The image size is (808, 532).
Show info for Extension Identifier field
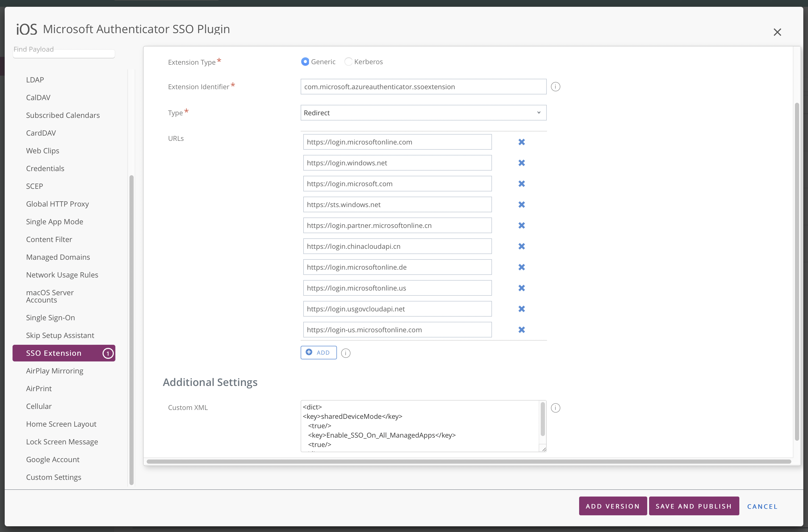[555, 87]
